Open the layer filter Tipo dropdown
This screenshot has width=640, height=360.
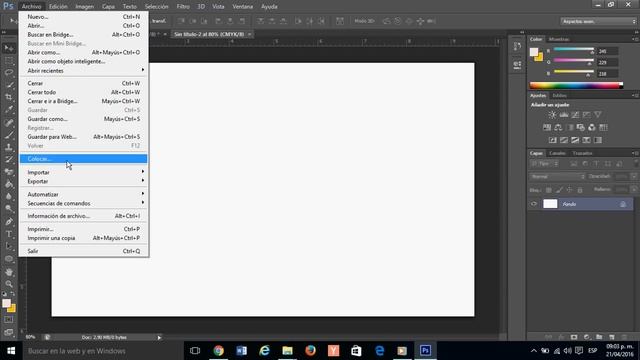(544, 164)
